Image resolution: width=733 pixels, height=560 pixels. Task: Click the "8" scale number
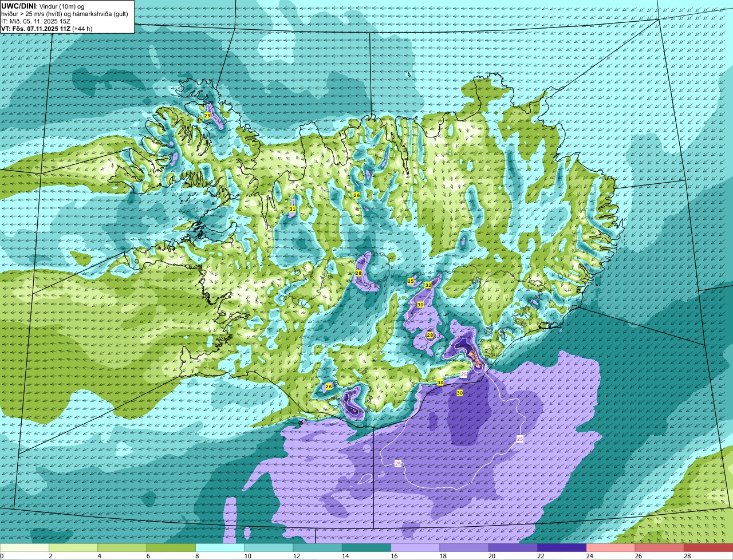pyautogui.click(x=196, y=556)
